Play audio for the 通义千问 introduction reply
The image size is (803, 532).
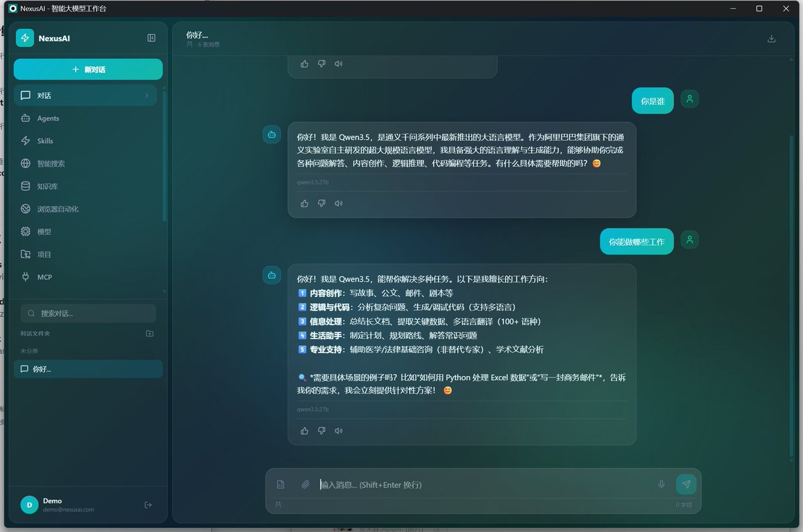pyautogui.click(x=339, y=203)
